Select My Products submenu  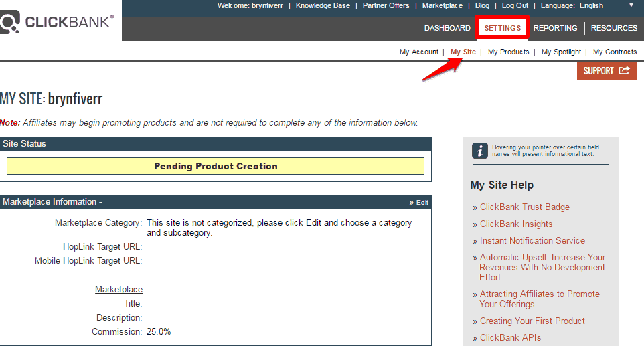[x=509, y=52]
